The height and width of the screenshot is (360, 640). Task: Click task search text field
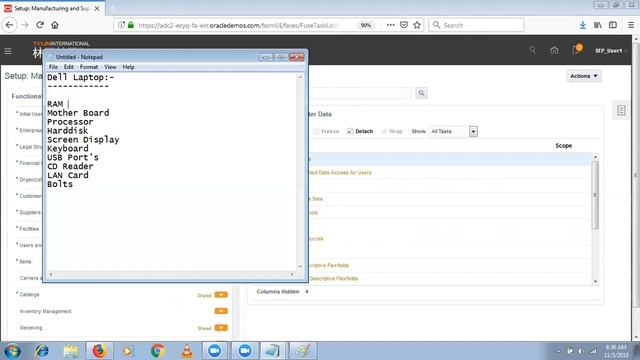click(x=359, y=93)
